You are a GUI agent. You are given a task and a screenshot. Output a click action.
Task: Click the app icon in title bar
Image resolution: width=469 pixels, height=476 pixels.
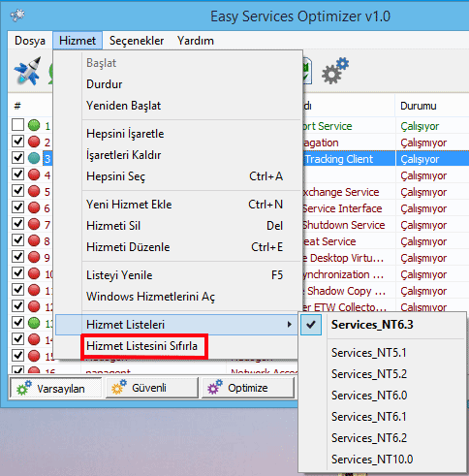17,15
